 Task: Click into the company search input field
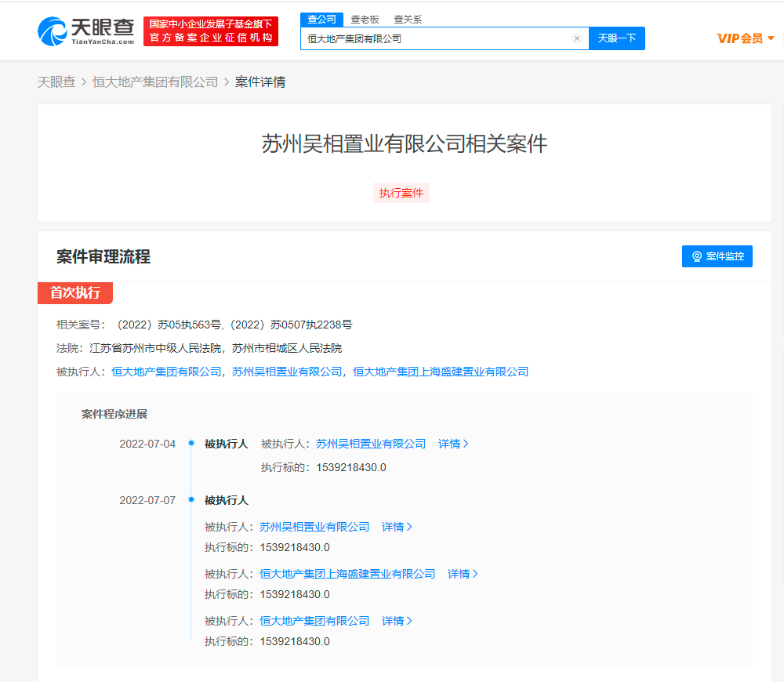tap(435, 38)
